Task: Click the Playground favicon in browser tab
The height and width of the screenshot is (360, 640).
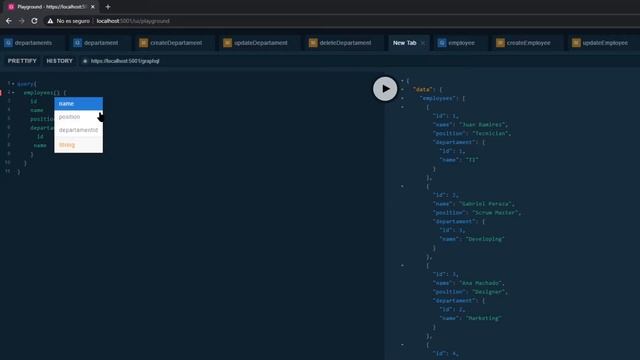Action: pos(11,7)
